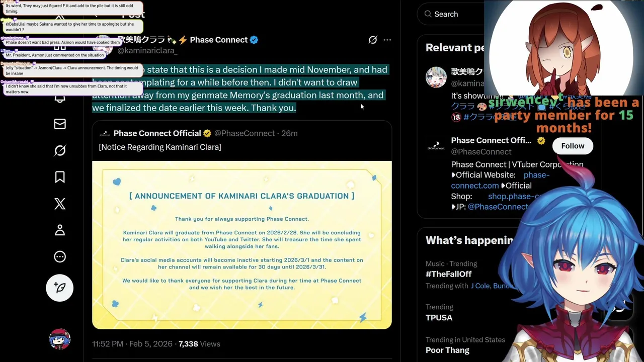Image resolution: width=644 pixels, height=362 pixels.
Task: Click the X Premium logo icon
Action: tap(60, 204)
